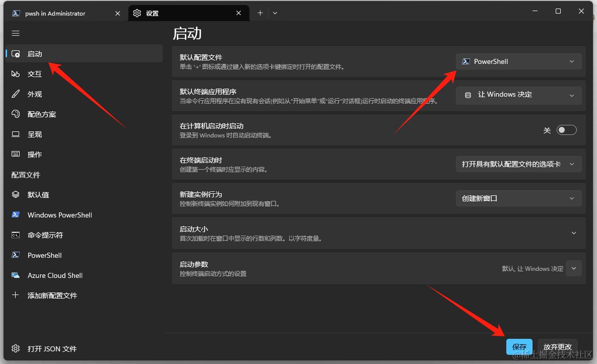This screenshot has width=597, height=364.
Task: Toggle 在计算机启动时启动 switch
Action: point(567,130)
